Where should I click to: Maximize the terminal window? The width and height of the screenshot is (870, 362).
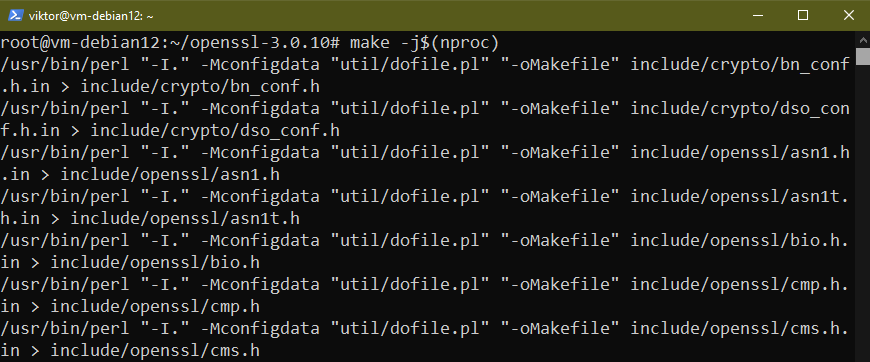point(802,16)
